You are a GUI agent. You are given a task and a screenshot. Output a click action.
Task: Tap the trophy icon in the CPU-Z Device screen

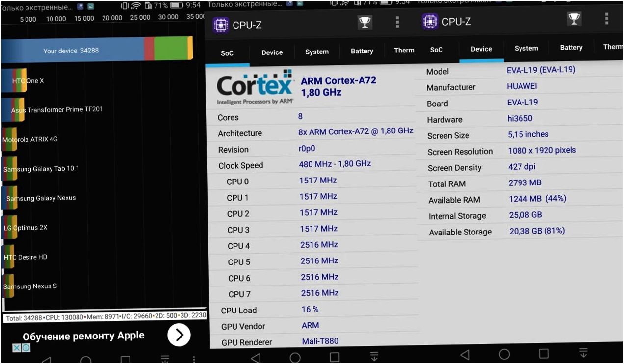click(x=574, y=19)
